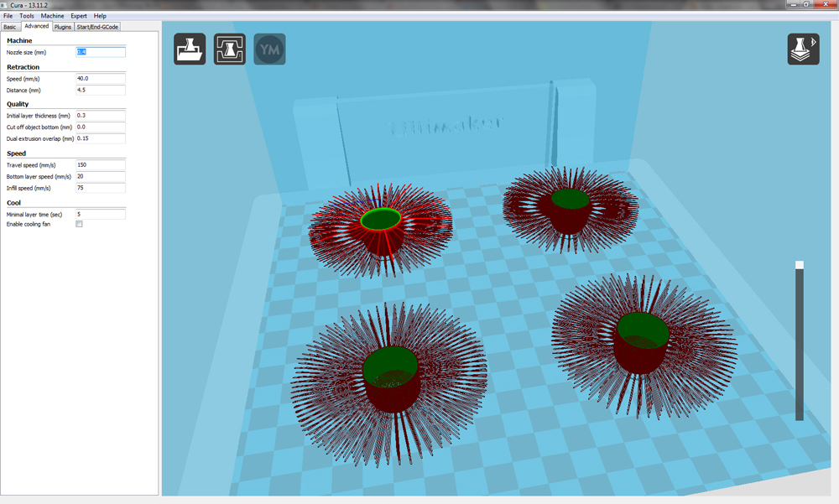Viewport: 839px width, 504px height.
Task: Click the Initial layer thickness field
Action: (101, 116)
